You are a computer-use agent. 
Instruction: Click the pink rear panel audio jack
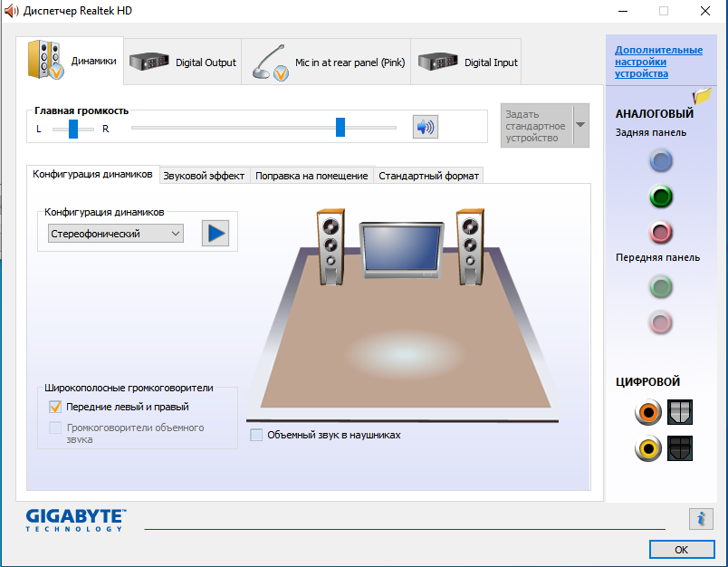661,232
